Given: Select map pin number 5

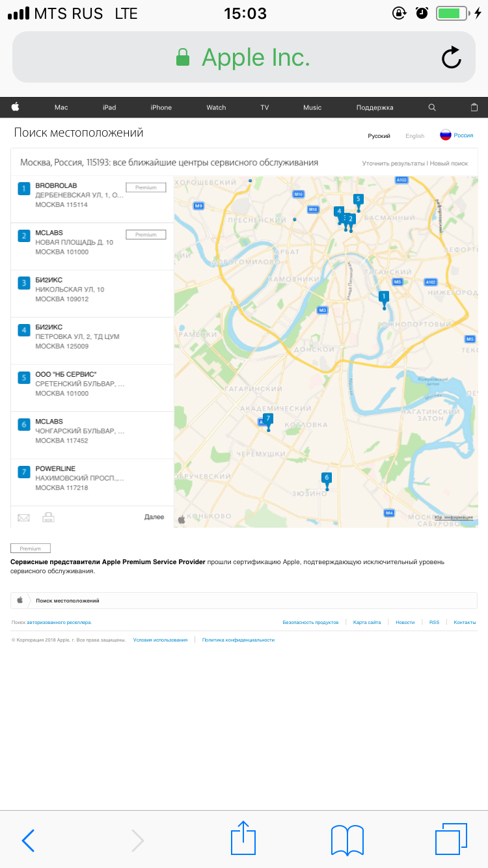Looking at the screenshot, I should coord(358,202).
